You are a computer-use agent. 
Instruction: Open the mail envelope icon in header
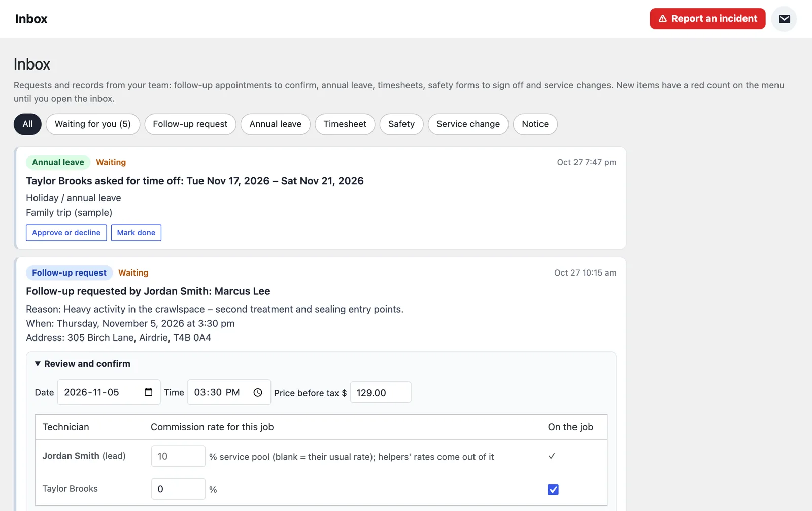[x=784, y=19]
